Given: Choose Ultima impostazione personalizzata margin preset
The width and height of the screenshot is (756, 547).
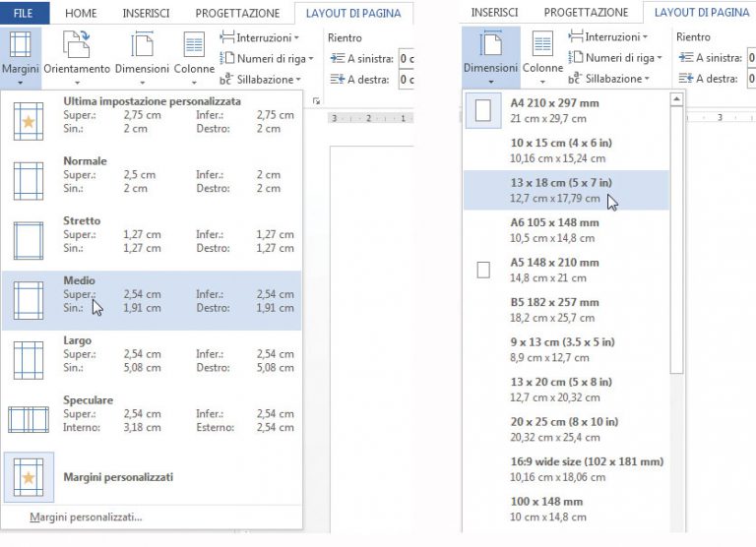Looking at the screenshot, I should pyautogui.click(x=152, y=120).
